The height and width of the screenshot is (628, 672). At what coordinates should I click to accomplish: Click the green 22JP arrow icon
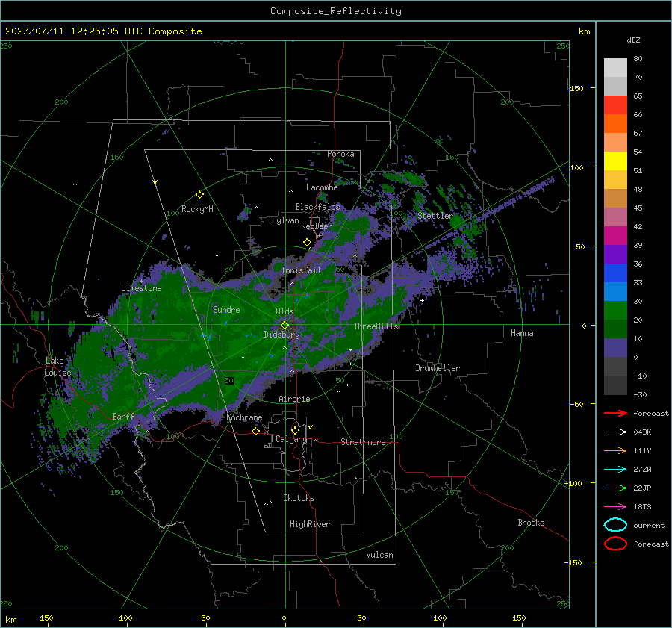615,488
